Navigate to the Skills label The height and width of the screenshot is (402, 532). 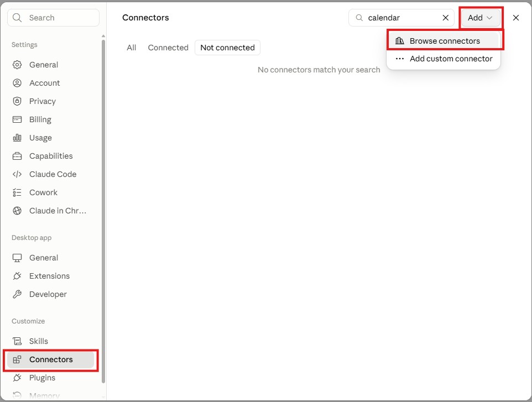click(39, 341)
